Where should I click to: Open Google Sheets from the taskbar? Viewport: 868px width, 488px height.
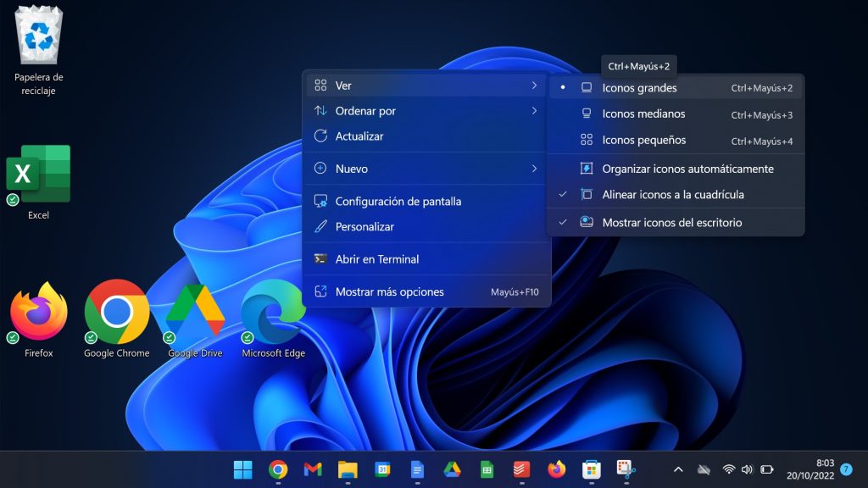487,469
